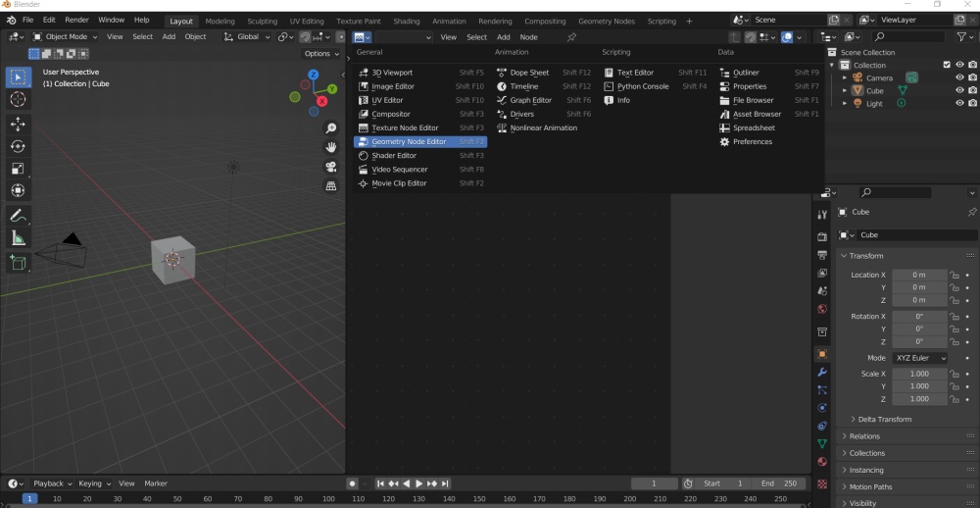Open the Material properties tab

[x=822, y=462]
